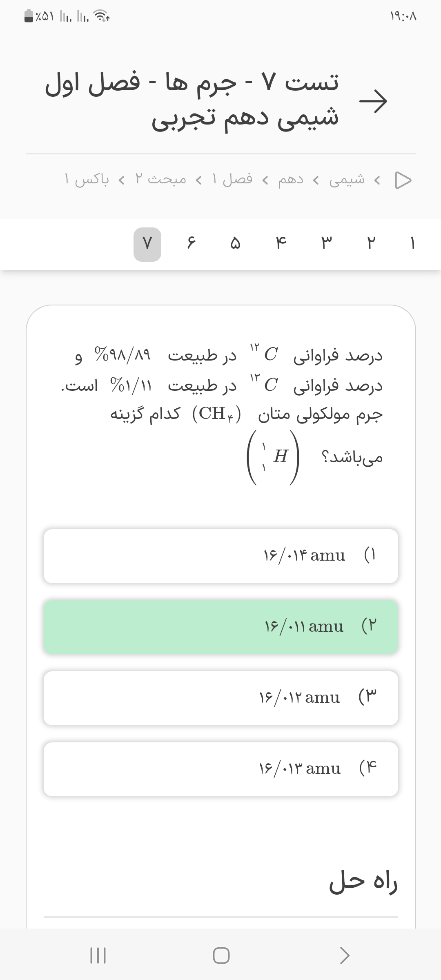Tap the triangle icon in the breadcrumb
The height and width of the screenshot is (980, 441).
(403, 180)
